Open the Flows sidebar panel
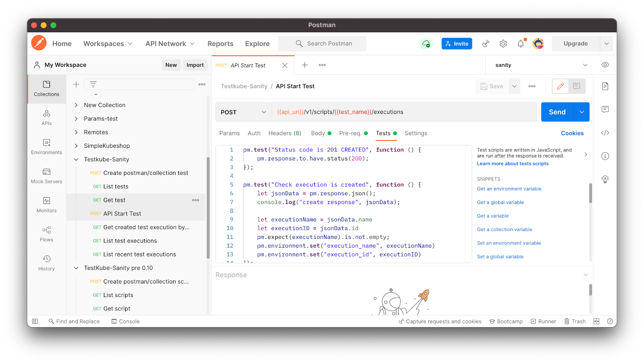Screen dimensions: 644x363 tap(46, 234)
